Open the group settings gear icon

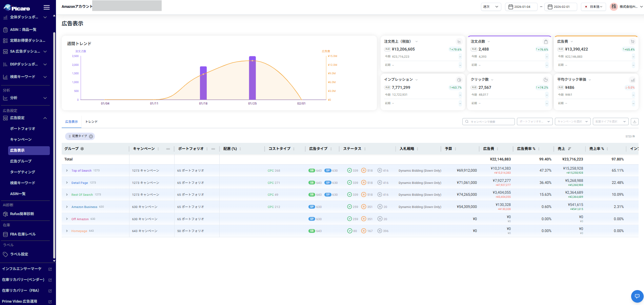pyautogui.click(x=82, y=149)
